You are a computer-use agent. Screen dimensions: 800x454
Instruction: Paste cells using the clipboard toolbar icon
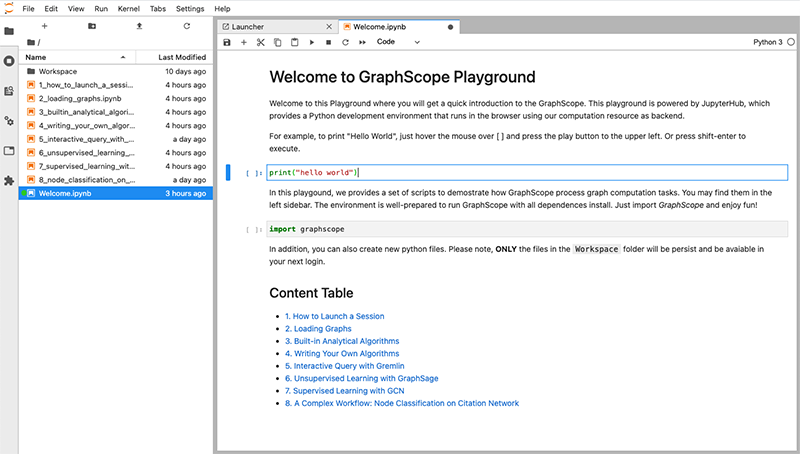(294, 43)
